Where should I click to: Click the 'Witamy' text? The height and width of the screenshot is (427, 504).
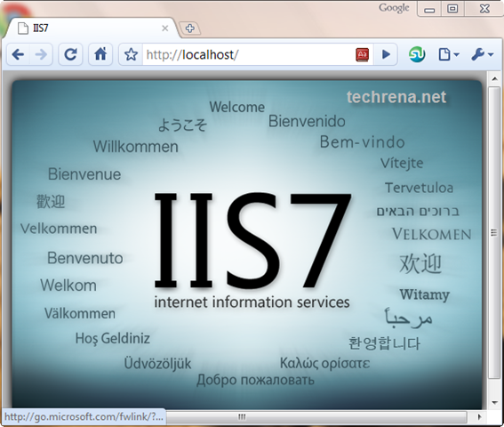point(425,294)
